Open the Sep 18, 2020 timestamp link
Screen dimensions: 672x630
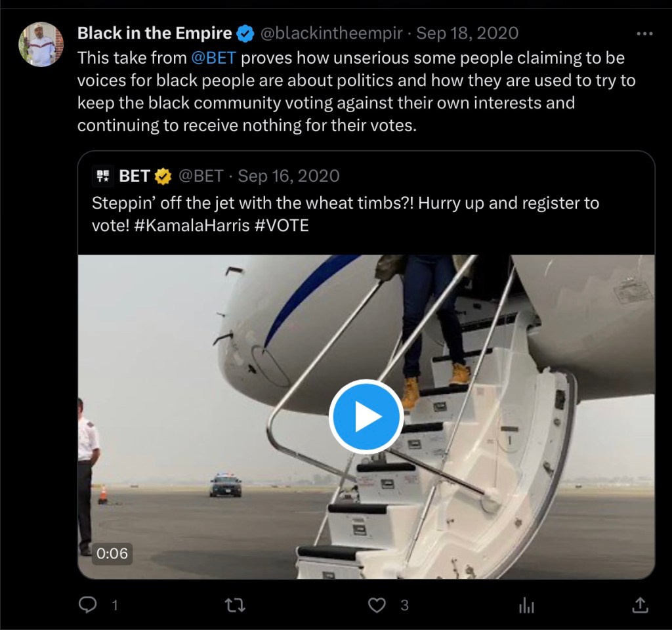467,33
